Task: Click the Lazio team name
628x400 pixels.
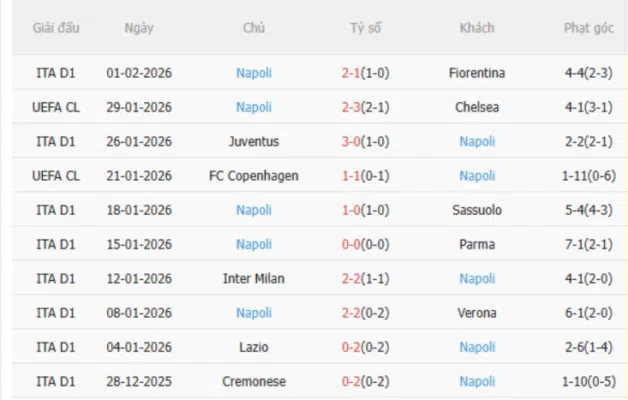Action: [x=254, y=347]
